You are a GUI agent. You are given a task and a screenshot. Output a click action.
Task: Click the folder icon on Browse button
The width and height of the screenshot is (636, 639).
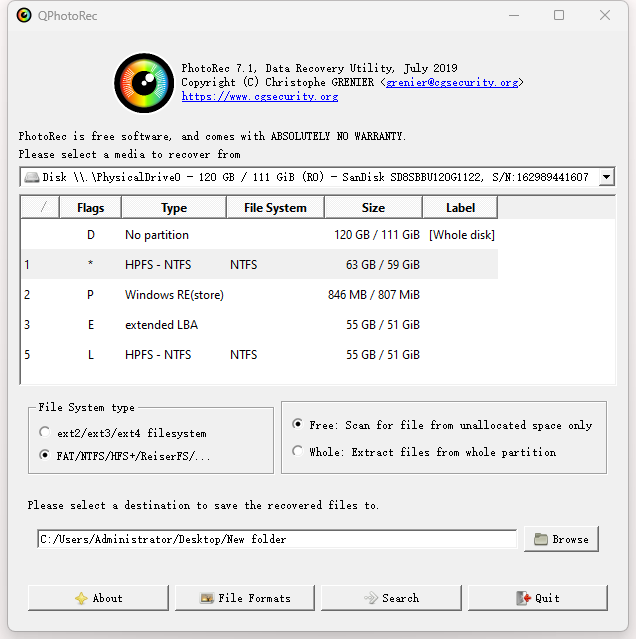[541, 539]
